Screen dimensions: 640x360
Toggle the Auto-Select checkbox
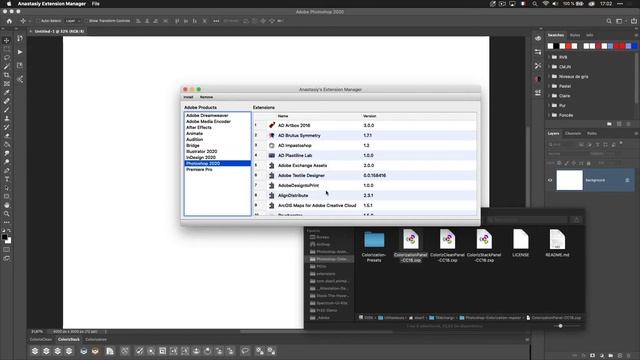coord(38,21)
